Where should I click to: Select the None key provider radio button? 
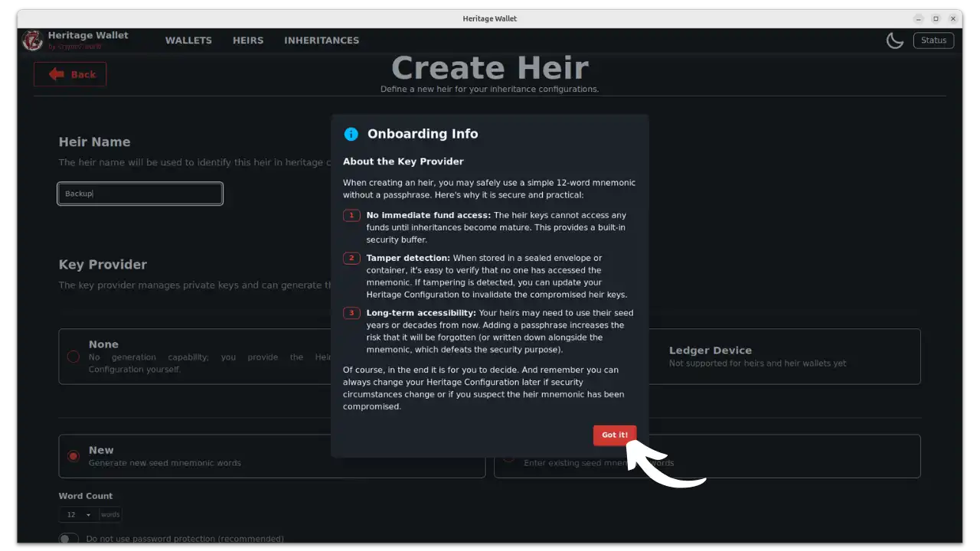coord(73,357)
